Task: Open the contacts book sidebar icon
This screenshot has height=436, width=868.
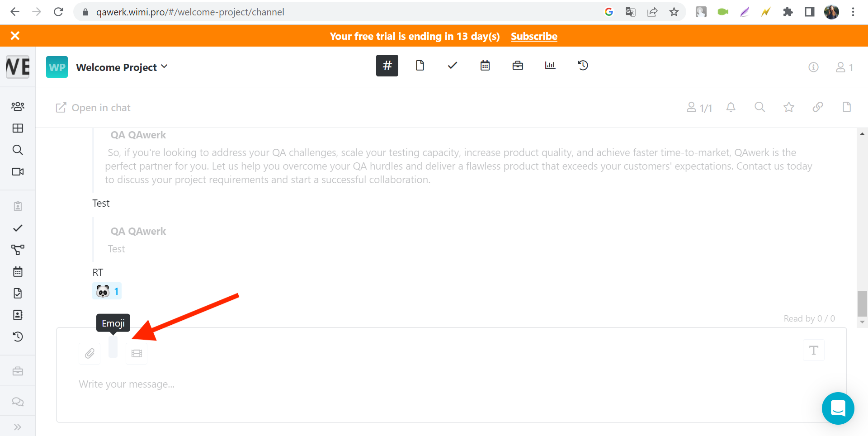Action: (18, 315)
